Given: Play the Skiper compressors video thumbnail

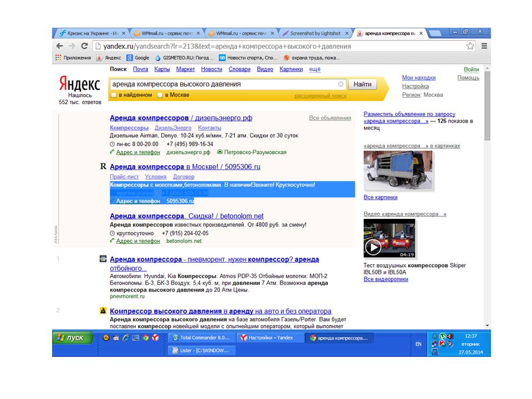Looking at the screenshot, I should coord(389,238).
